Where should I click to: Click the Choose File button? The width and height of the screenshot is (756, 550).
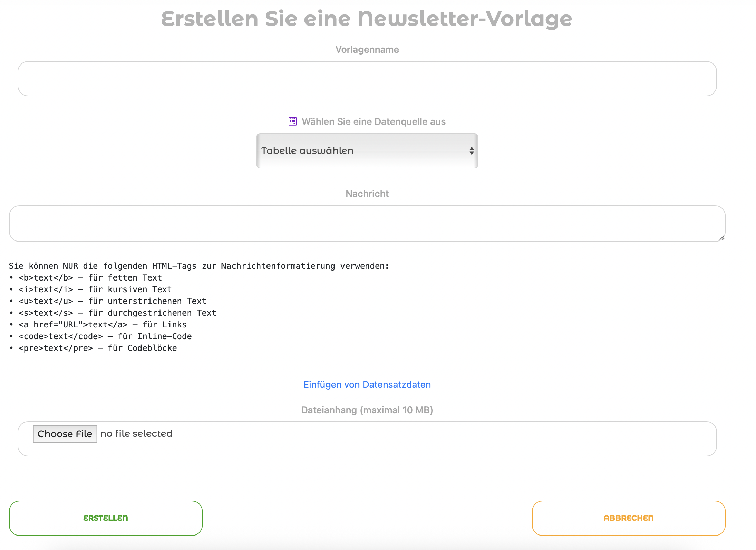coord(65,434)
